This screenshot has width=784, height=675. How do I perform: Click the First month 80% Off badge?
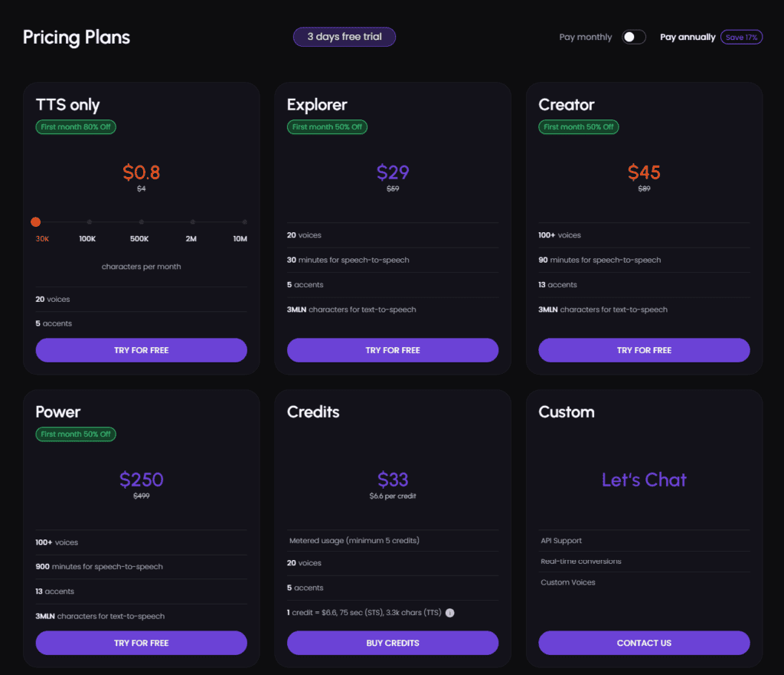click(x=75, y=126)
